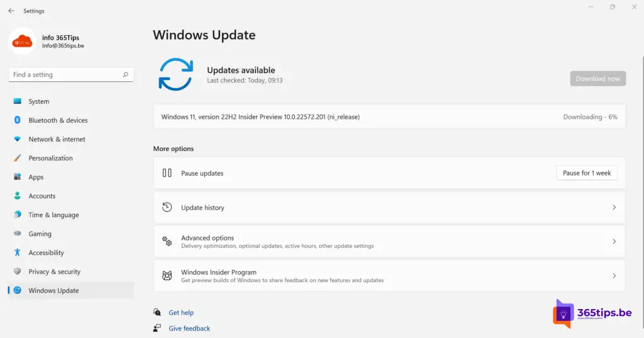
Task: Click the Pause updates label
Action: tap(202, 173)
